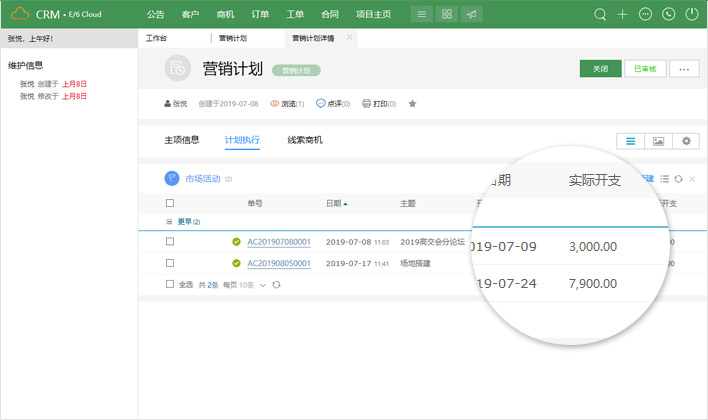Image resolution: width=708 pixels, height=420 pixels.
Task: Switch to grid view icon in navbar
Action: tap(447, 14)
